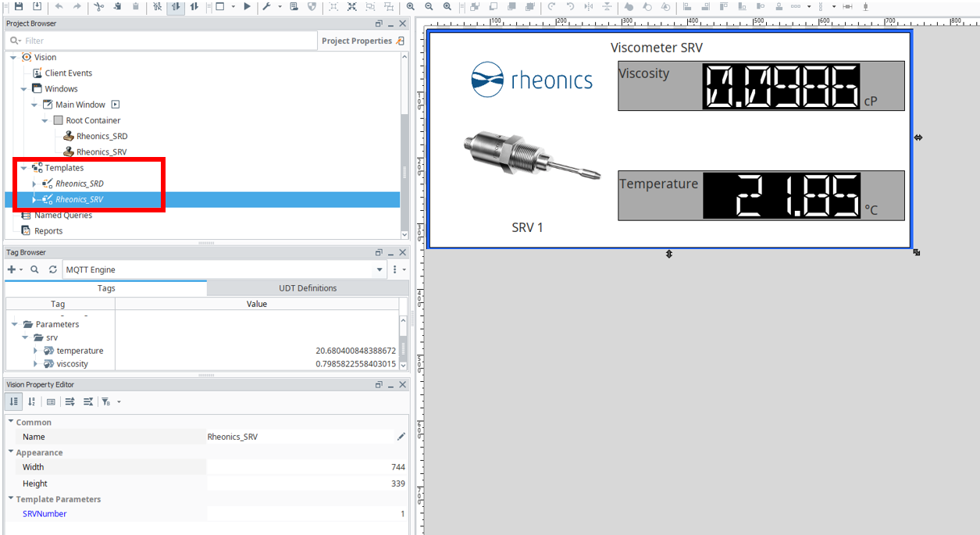Click the Zoom Out magnifier icon

429,6
